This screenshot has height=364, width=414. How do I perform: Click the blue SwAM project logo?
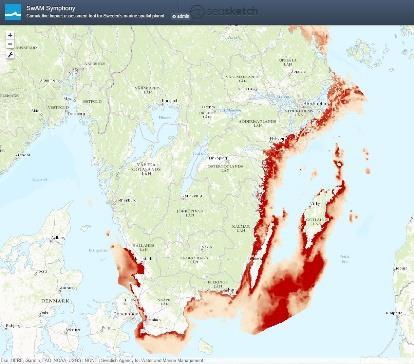point(13,12)
